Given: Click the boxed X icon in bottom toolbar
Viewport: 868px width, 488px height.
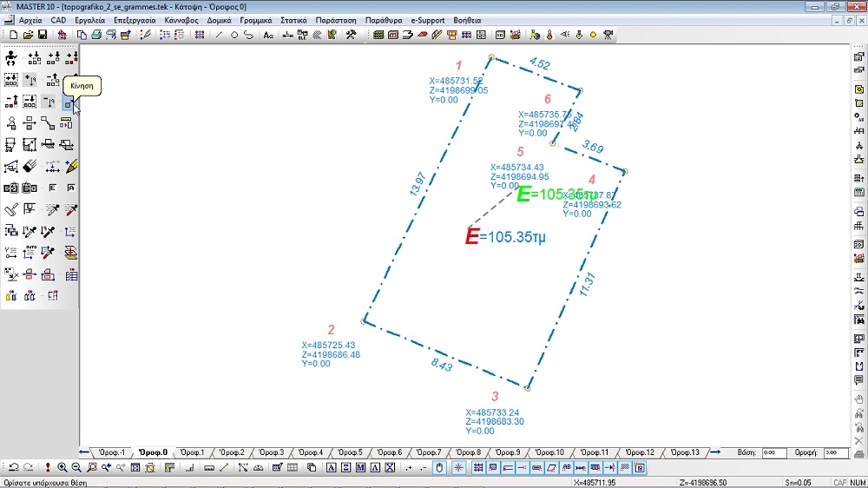Looking at the screenshot, I should [390, 467].
